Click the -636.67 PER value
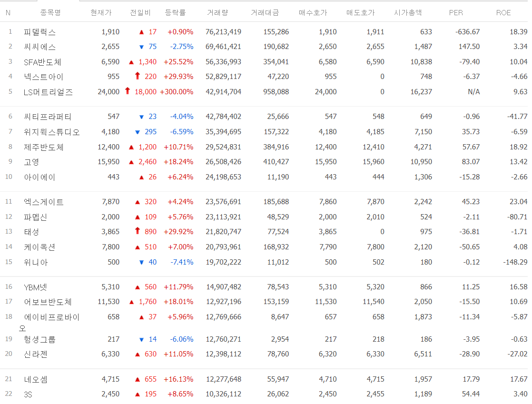532x404 pixels. [468, 32]
